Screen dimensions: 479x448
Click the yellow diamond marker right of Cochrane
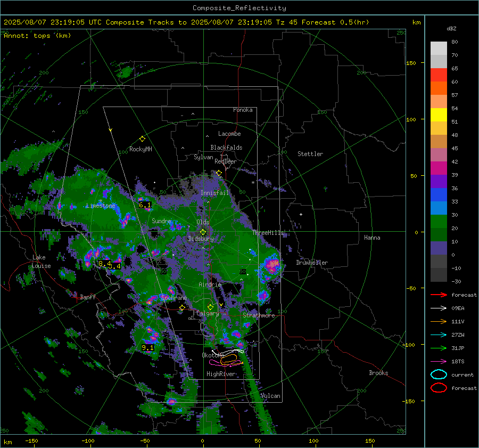click(x=182, y=308)
